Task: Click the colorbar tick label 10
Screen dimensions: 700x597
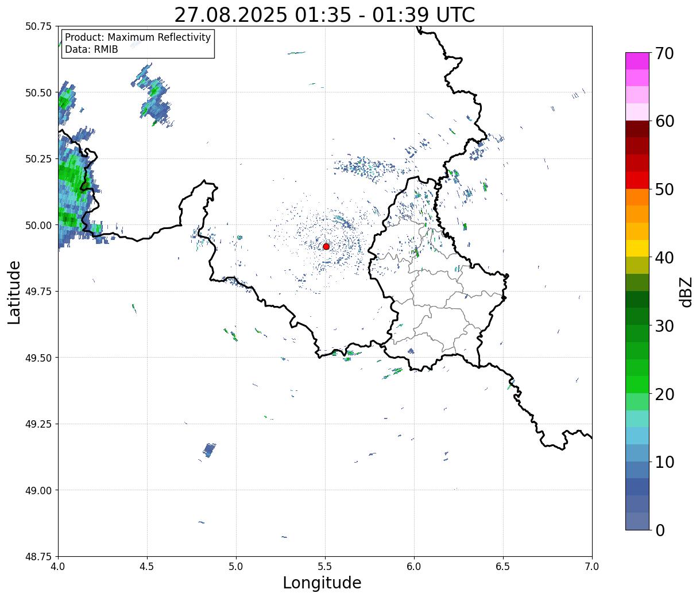Action: (x=664, y=462)
